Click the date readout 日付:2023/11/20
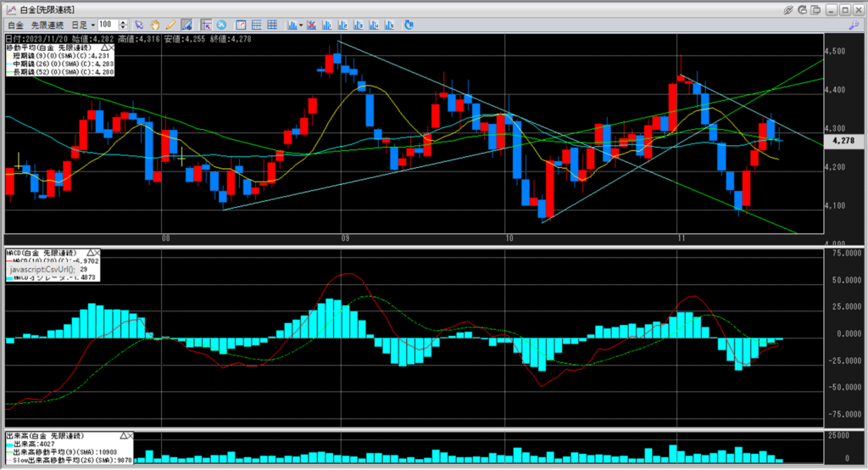Viewport: 868px width, 470px height. point(36,39)
